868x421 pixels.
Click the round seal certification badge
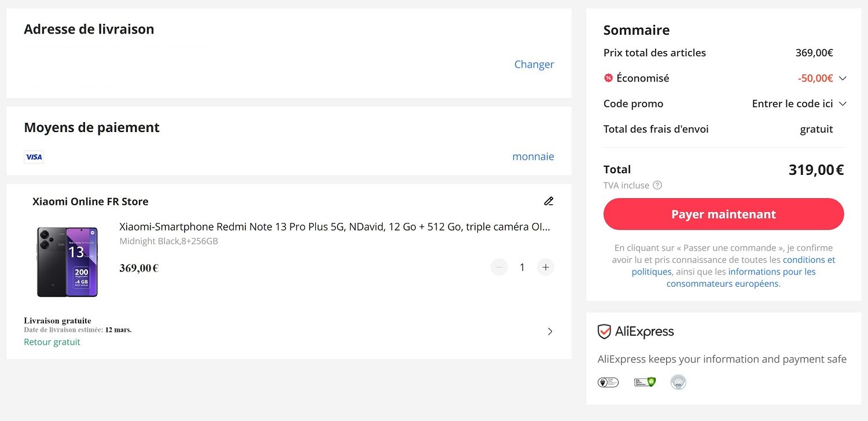coord(678,382)
